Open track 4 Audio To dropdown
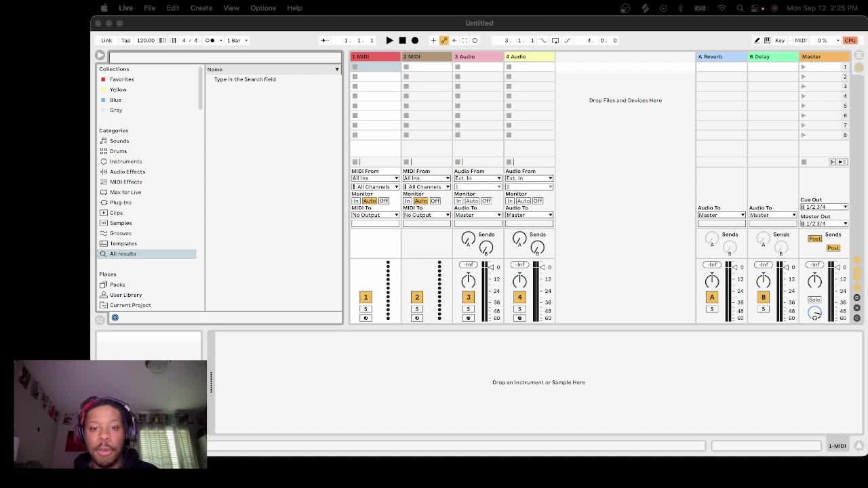The image size is (868, 488). 529,215
